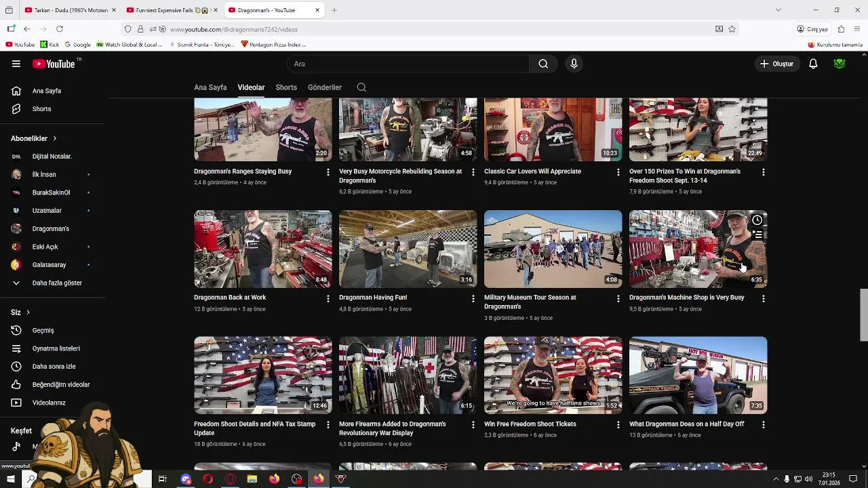Open the Discord taskbar icon
Viewport: 868px width, 488px height.
[186, 479]
